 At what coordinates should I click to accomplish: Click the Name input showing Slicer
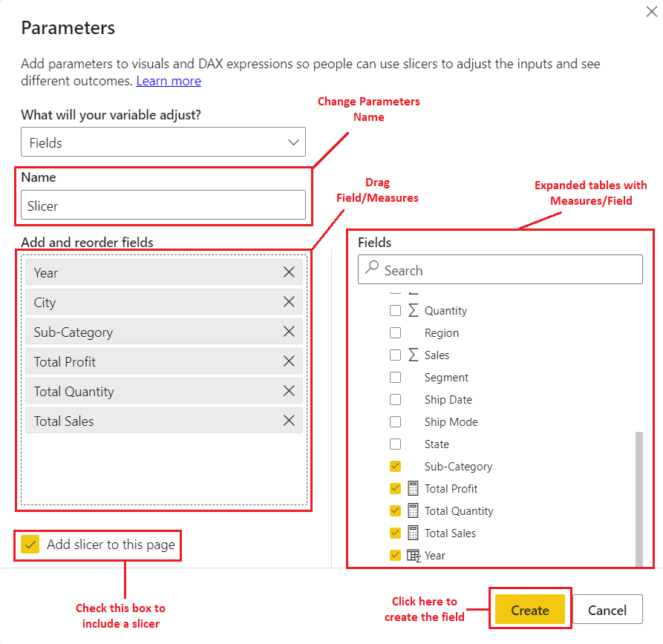[163, 206]
